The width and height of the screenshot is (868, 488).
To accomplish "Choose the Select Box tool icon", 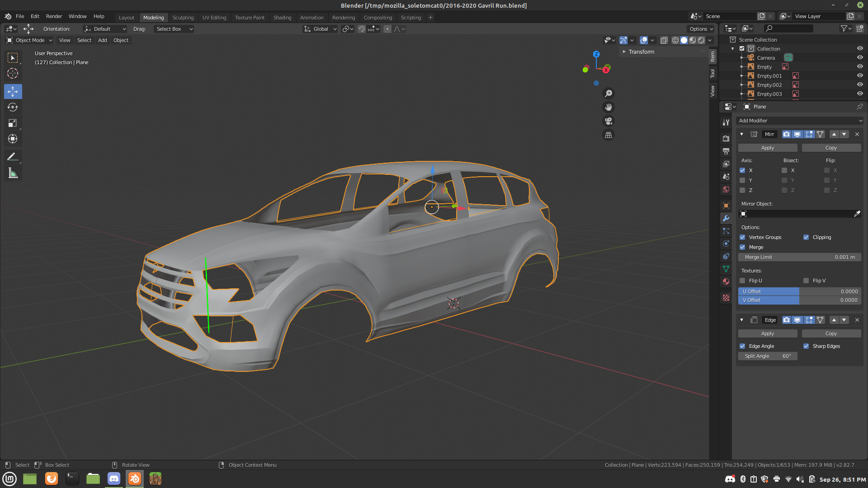I will 13,58.
